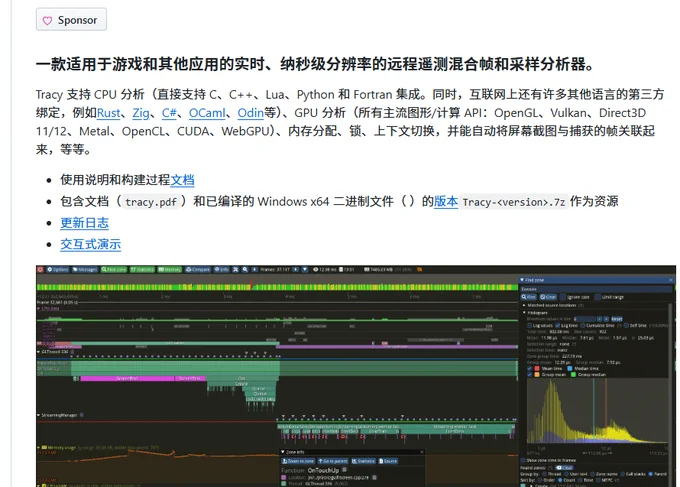Click Clear button beside Find
The width and height of the screenshot is (680, 487).
point(548,297)
